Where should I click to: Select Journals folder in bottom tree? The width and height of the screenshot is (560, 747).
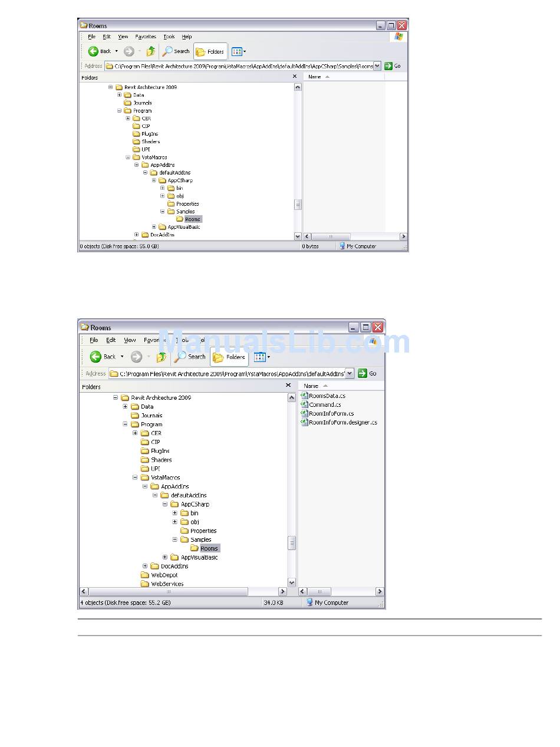coord(146,416)
